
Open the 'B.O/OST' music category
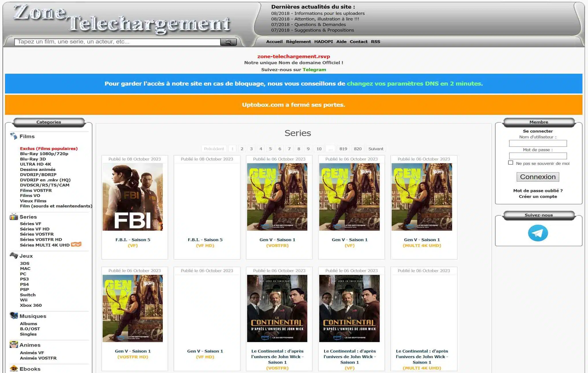point(30,329)
